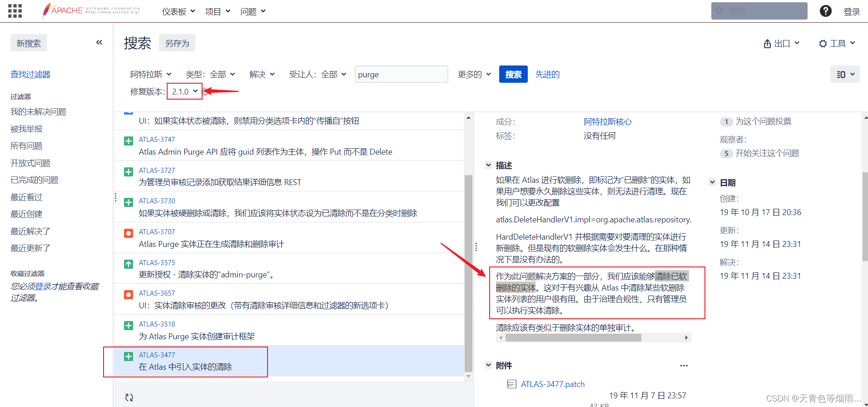This screenshot has height=407, width=868.
Task: Open issue ATLAS-3477 key link
Action: coord(157,355)
